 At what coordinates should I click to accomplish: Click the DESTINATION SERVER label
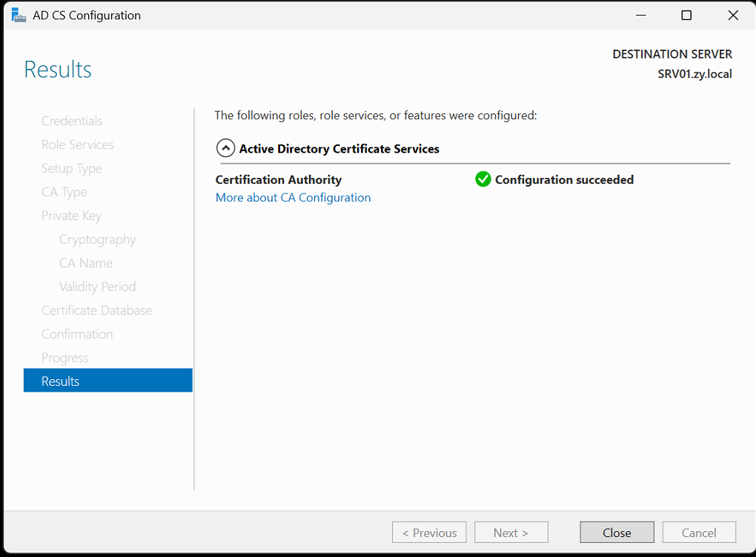[672, 54]
